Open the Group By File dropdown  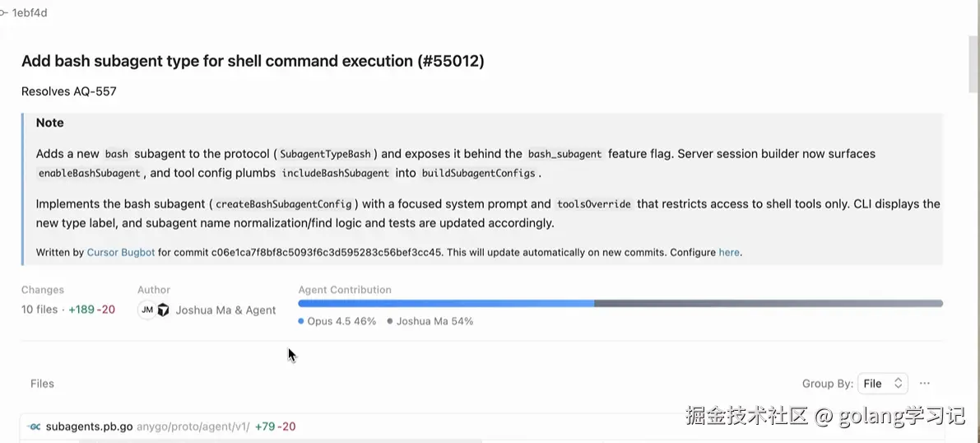882,384
